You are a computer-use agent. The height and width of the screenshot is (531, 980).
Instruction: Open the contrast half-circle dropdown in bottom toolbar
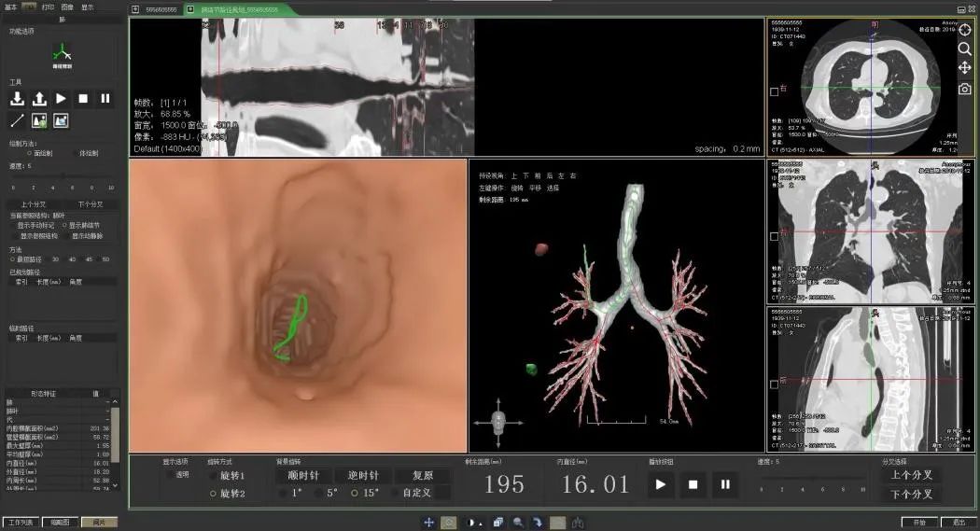(474, 523)
